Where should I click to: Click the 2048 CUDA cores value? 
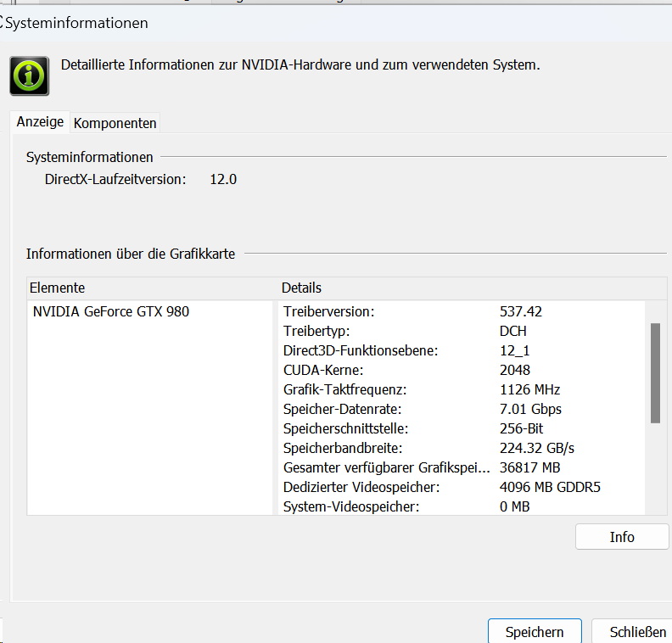(x=515, y=370)
